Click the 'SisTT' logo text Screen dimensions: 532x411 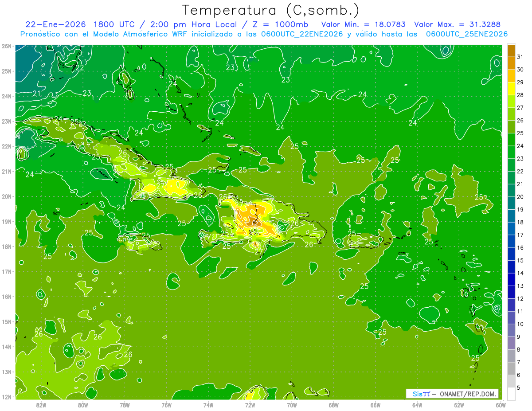[x=421, y=394]
